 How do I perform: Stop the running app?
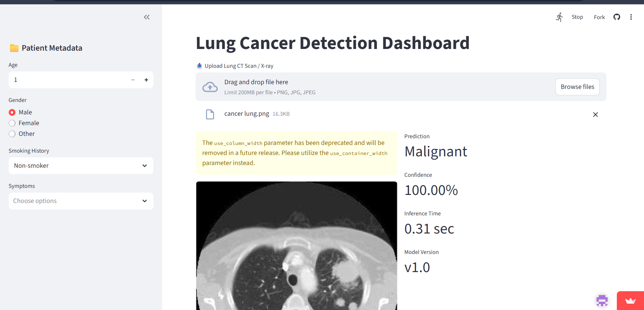pyautogui.click(x=577, y=17)
